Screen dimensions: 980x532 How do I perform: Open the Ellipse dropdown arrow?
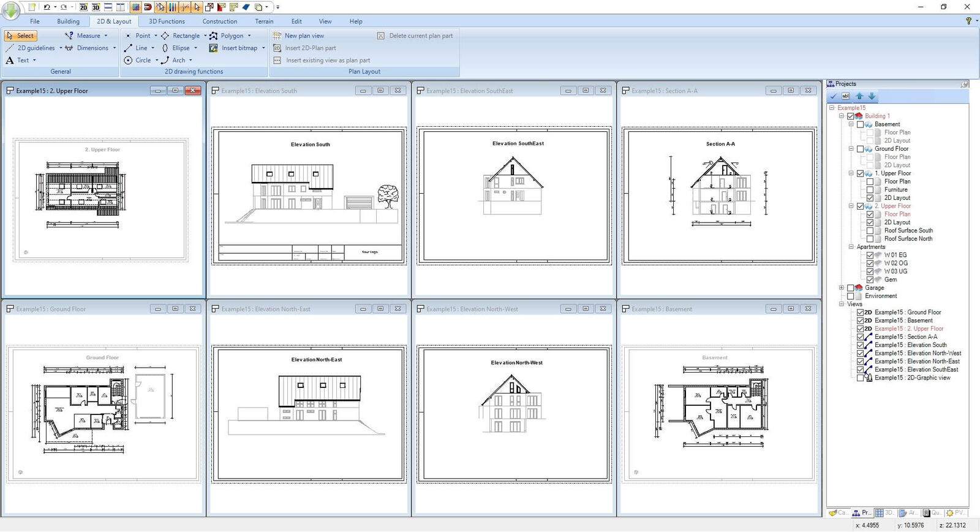[195, 48]
